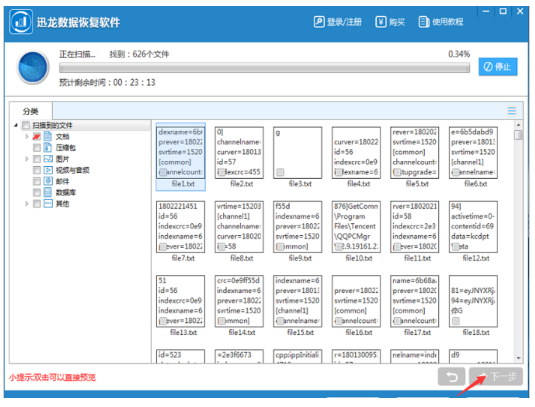Image resolution: width=535 pixels, height=407 pixels.
Task: Click the 文档 document category icon
Action: point(48,136)
